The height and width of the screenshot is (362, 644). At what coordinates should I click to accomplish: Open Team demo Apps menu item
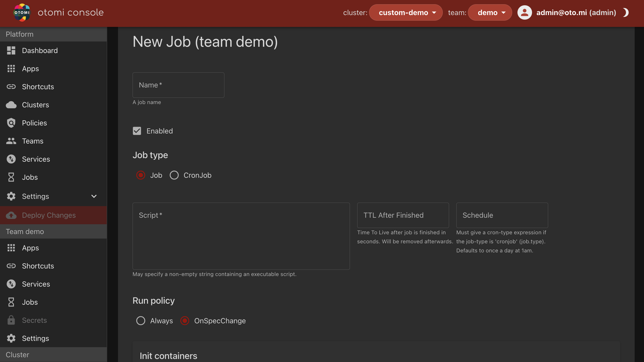click(30, 248)
